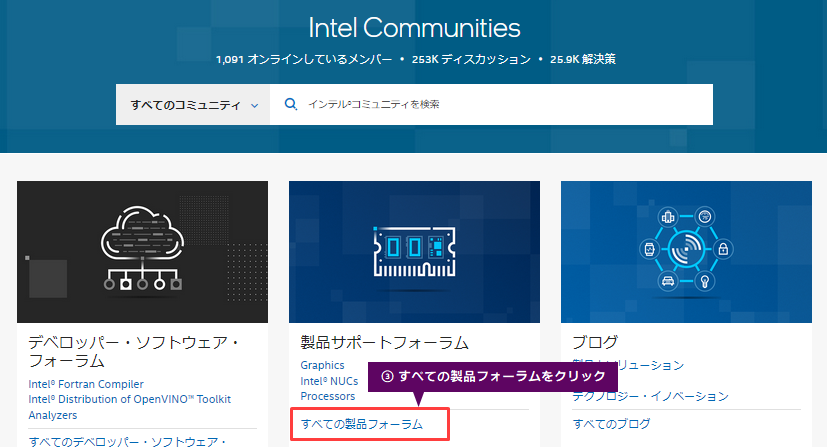827x447 pixels.
Task: Open the すべてのコミュニティ dropdown
Action: point(193,104)
